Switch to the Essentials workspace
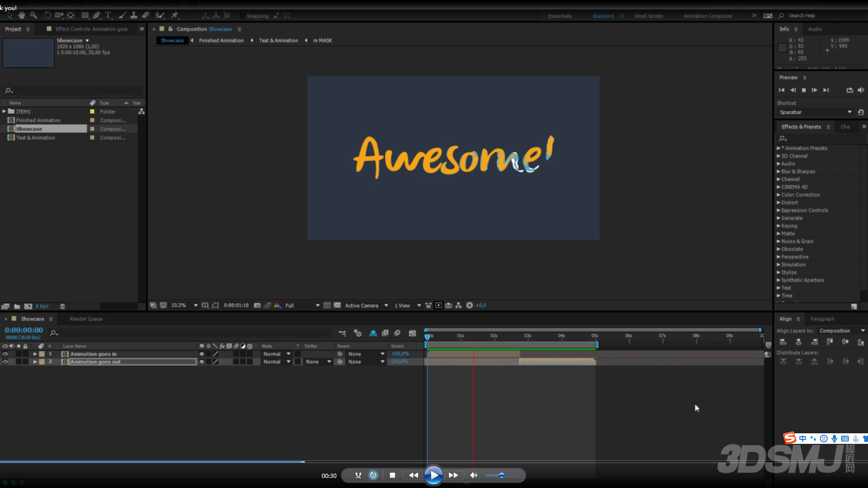This screenshot has width=868, height=488. coord(560,16)
